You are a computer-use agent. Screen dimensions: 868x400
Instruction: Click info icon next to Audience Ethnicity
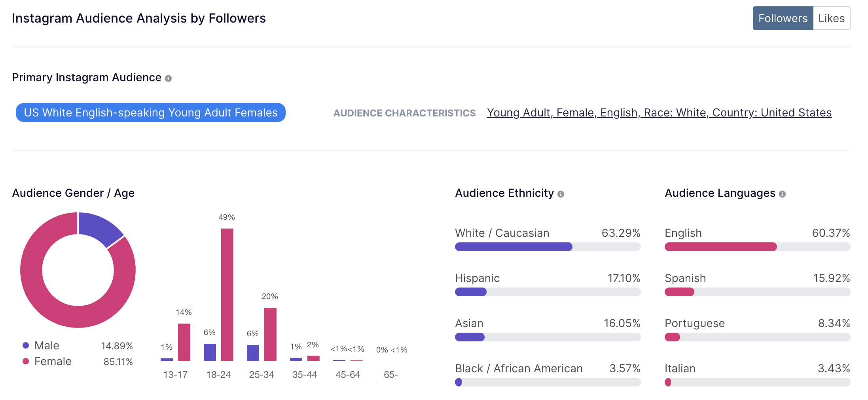[x=561, y=194]
